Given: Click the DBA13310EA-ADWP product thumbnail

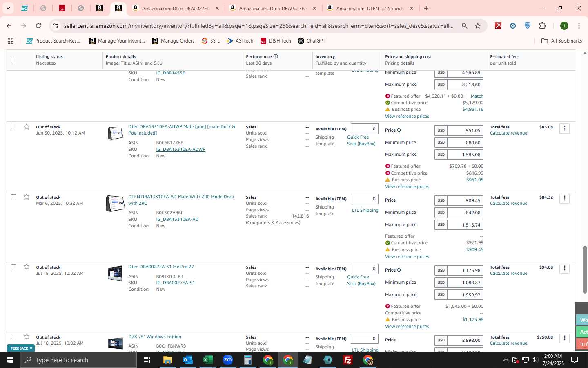Looking at the screenshot, I should tap(115, 133).
